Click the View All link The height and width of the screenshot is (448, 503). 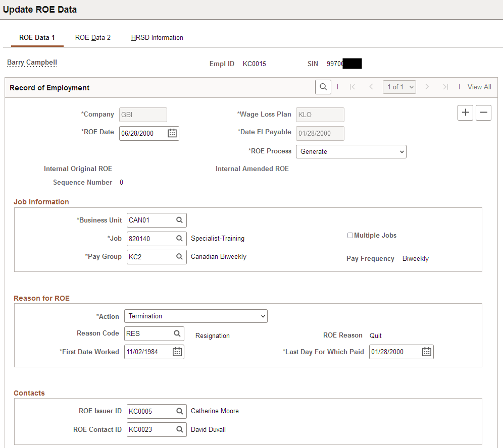479,87
